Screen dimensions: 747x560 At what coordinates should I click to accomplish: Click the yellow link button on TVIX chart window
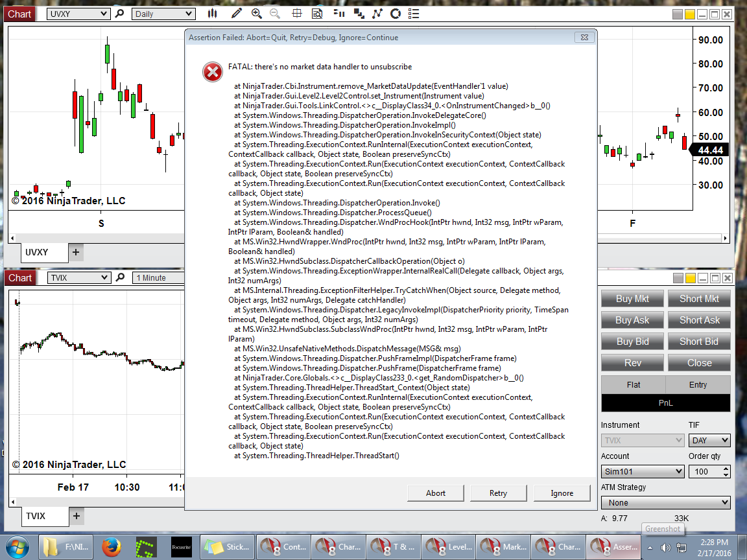691,278
